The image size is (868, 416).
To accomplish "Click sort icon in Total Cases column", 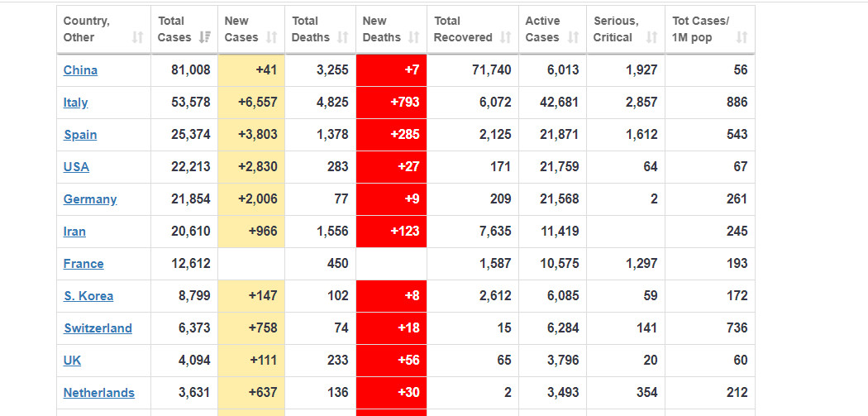I will [203, 37].
